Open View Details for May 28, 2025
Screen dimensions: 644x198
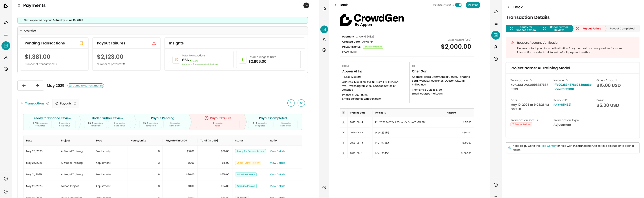[x=278, y=151]
